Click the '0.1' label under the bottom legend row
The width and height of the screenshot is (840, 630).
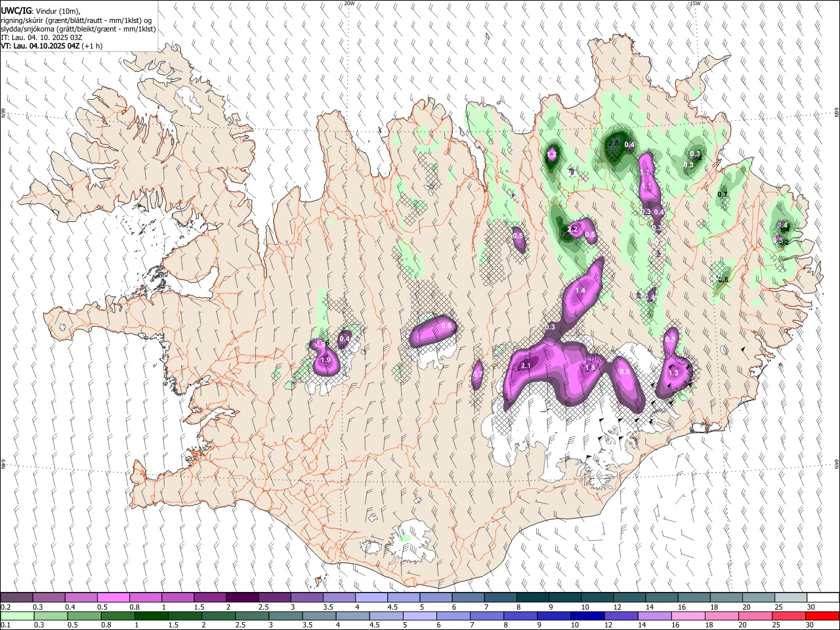point(7,625)
